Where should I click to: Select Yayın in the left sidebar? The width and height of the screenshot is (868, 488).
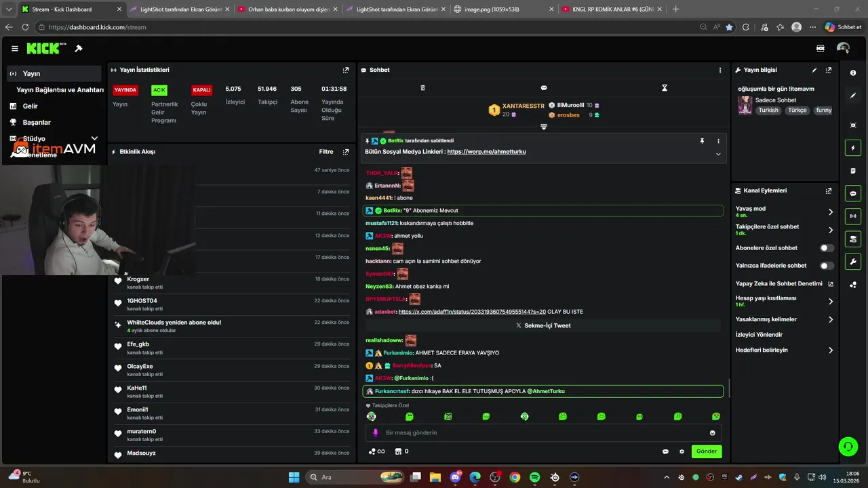pos(54,73)
